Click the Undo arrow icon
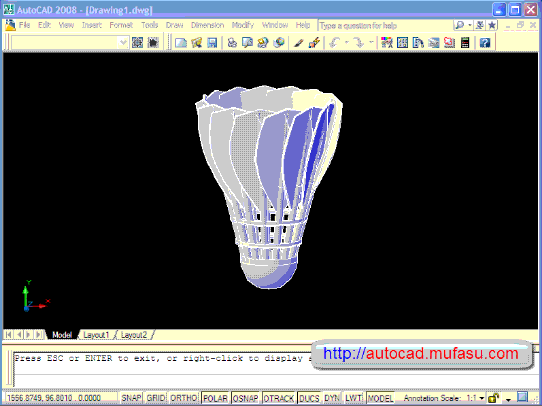Screen dimensions: 542x406 [x=334, y=43]
